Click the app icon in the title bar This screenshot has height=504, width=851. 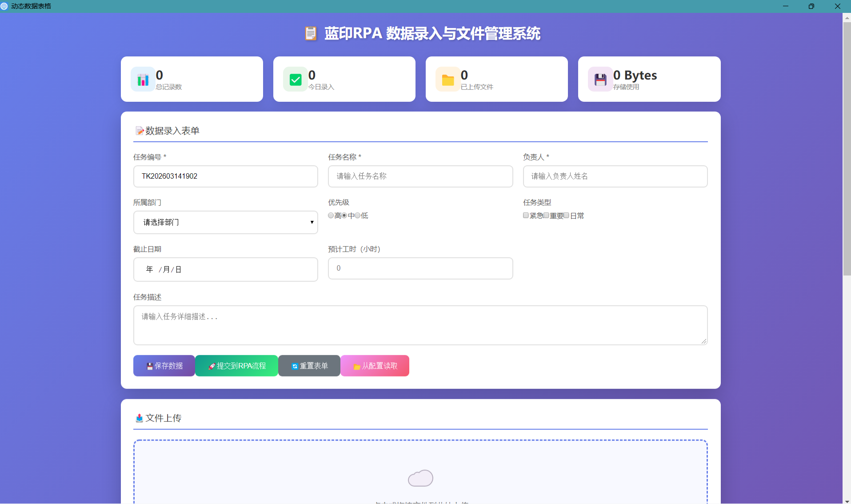4,6
